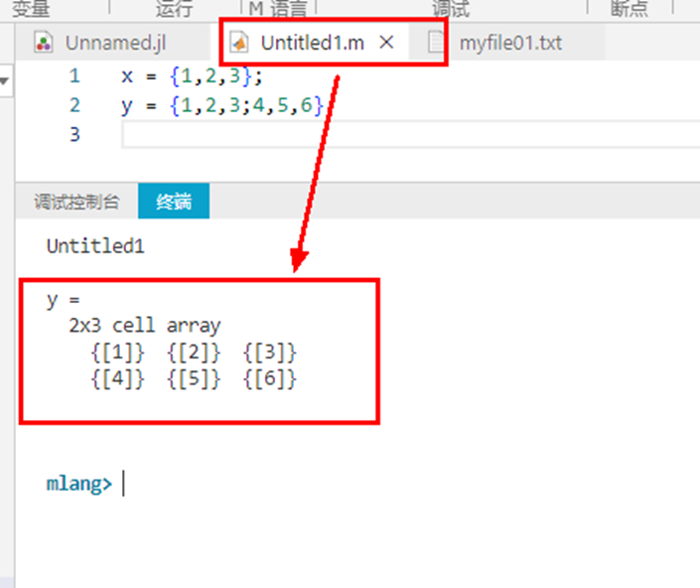Click the M 语言 ribbon group label
Viewport: 700px width, 588px height.
pos(278,9)
